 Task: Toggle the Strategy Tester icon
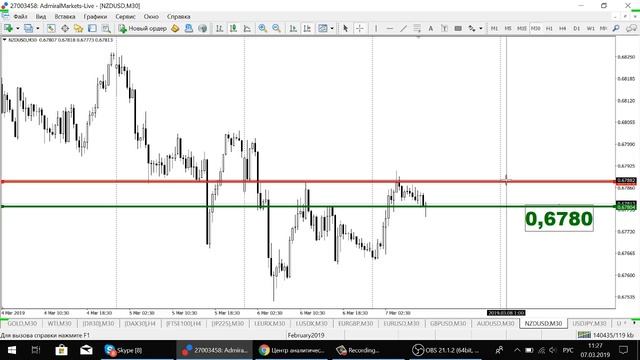[106, 28]
